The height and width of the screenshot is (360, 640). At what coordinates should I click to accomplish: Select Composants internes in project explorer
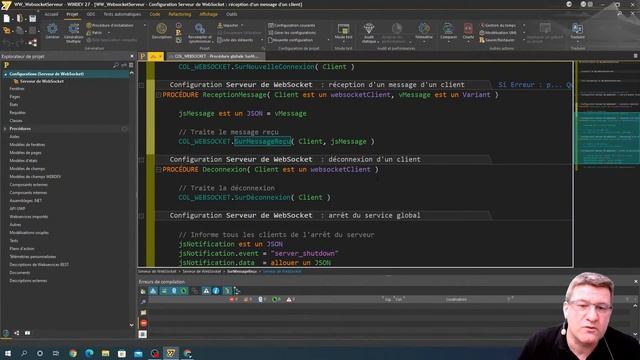point(28,193)
